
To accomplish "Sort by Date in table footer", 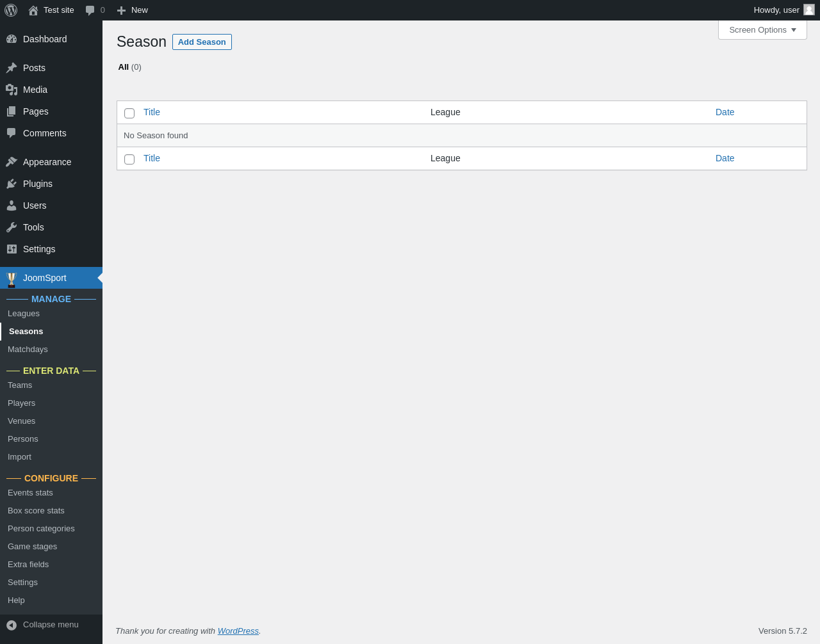I will click(725, 158).
